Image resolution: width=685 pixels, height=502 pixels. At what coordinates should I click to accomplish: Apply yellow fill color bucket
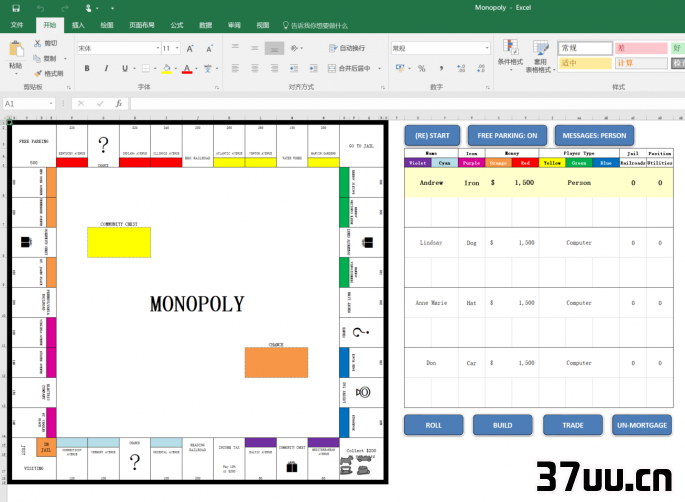166,69
